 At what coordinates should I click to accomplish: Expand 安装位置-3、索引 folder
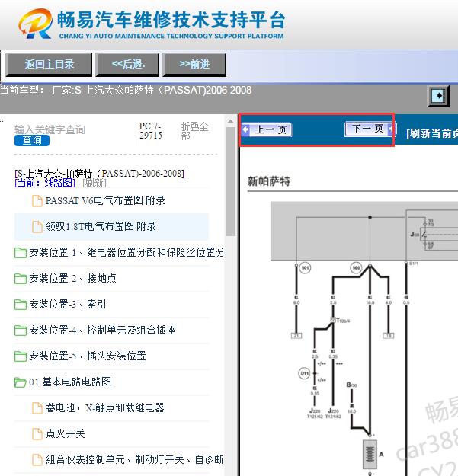(67, 304)
